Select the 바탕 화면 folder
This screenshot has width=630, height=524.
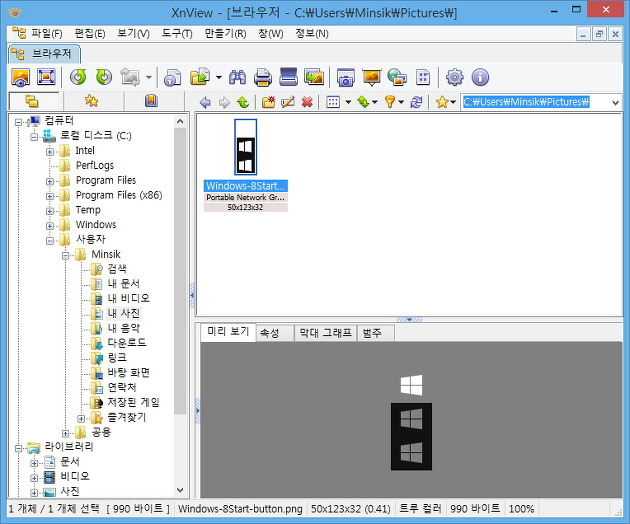[129, 373]
